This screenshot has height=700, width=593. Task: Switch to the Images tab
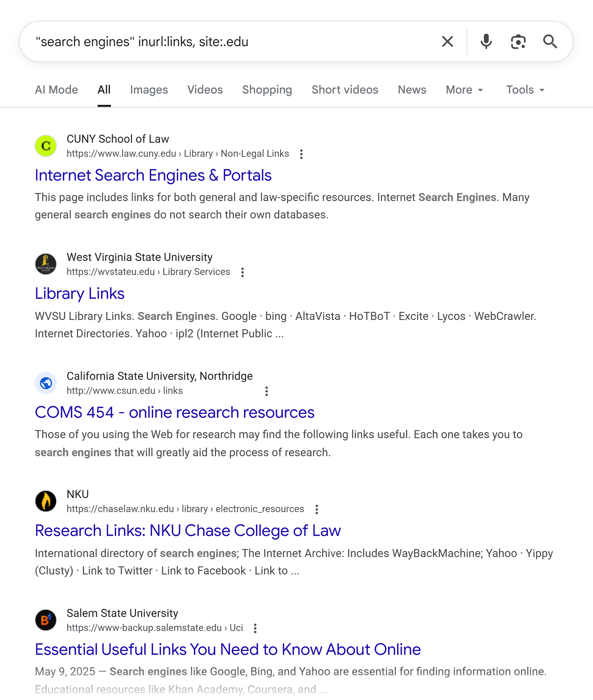(x=148, y=90)
